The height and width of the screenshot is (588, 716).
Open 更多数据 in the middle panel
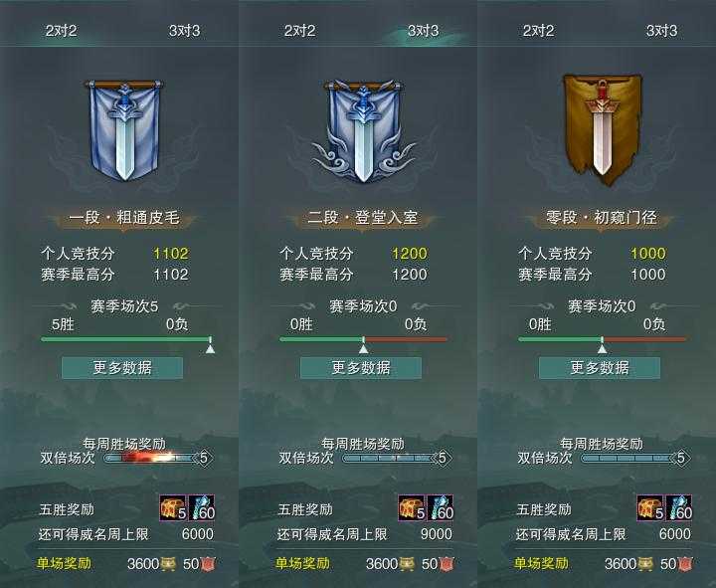361,368
